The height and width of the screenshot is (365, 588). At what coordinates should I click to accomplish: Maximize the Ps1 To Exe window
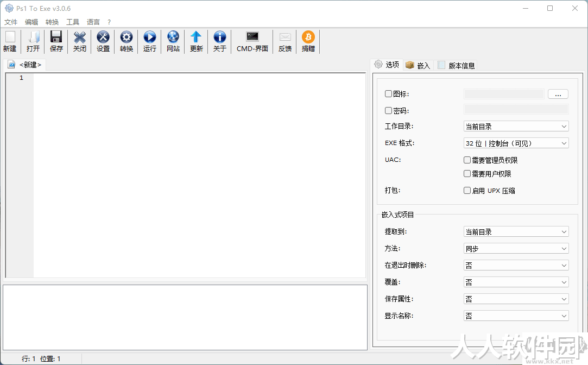pyautogui.click(x=550, y=8)
